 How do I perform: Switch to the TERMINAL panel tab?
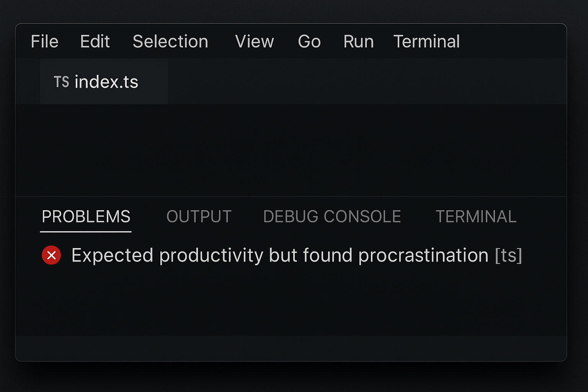coord(476,217)
